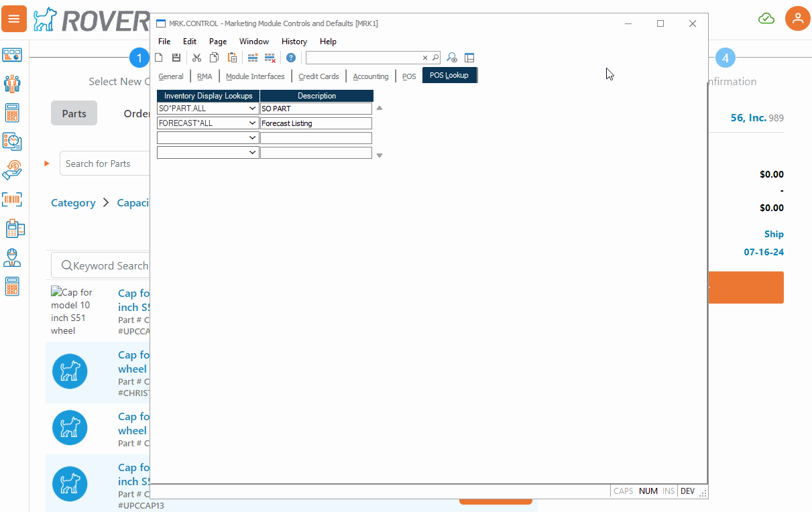Click the Forecast Listing description field
812x512 pixels.
315,123
